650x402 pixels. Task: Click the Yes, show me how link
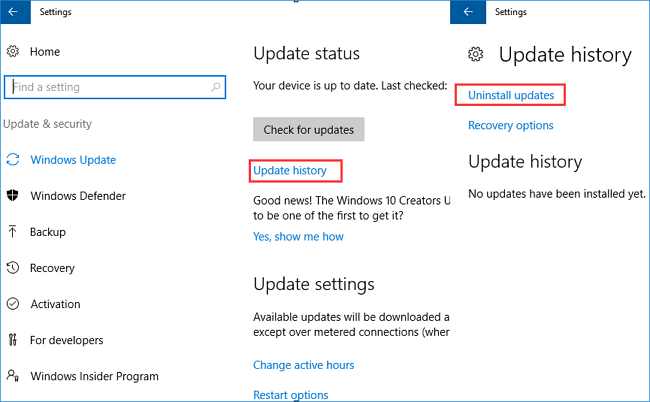pyautogui.click(x=298, y=236)
